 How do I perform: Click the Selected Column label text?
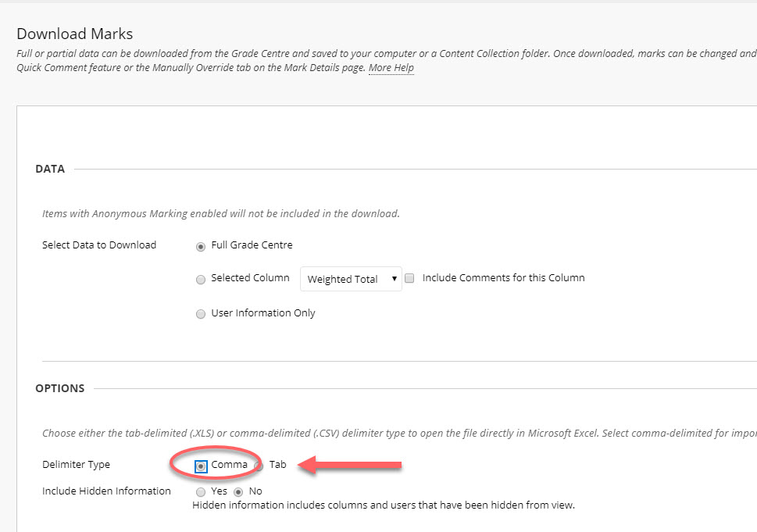point(250,278)
